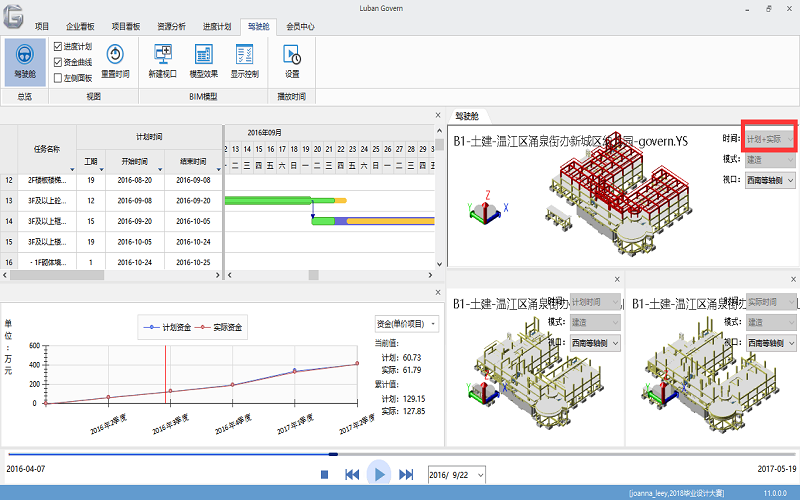The height and width of the screenshot is (500, 800).
Task: Close the Gantt chart panel
Action: coord(438,115)
